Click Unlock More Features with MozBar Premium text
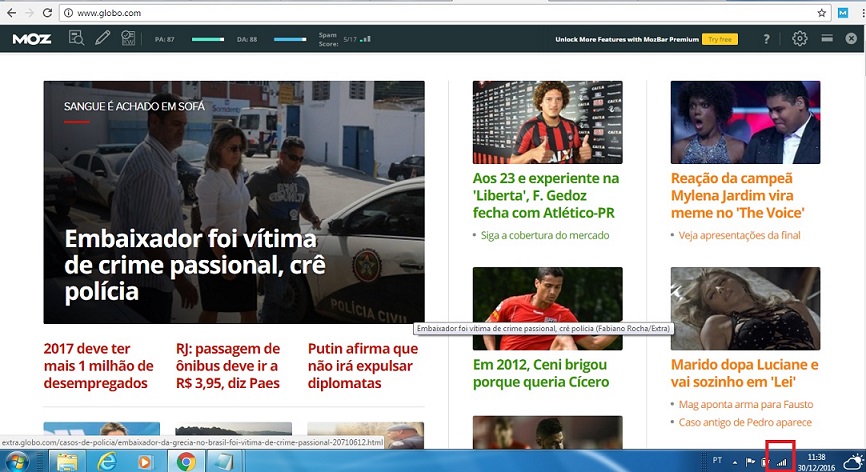This screenshot has height=472, width=866. [627, 40]
